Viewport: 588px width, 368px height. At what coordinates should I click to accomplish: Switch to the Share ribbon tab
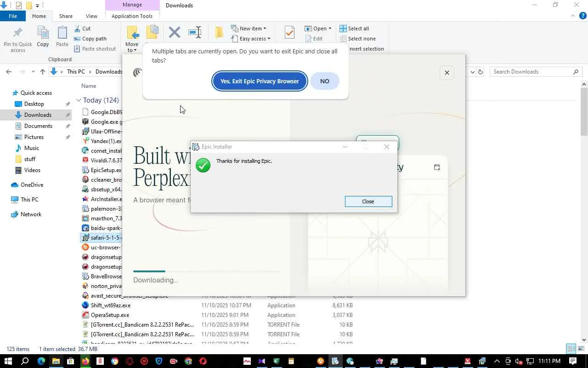(66, 16)
